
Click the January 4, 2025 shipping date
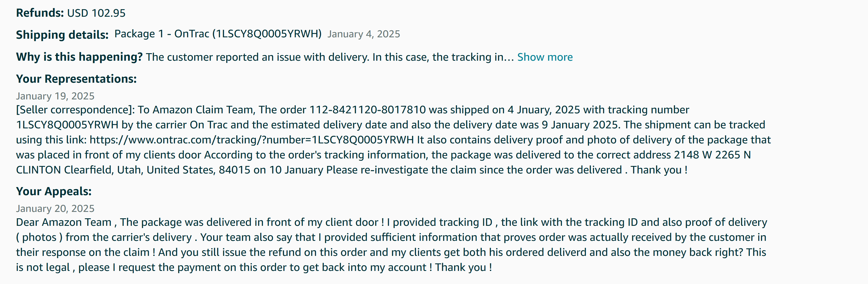click(x=364, y=34)
